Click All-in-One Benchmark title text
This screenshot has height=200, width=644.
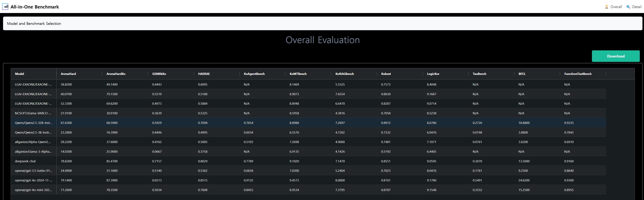(35, 7)
